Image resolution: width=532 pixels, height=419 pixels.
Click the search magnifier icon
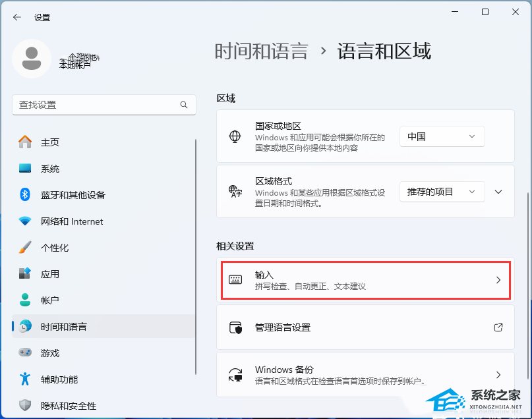point(184,105)
